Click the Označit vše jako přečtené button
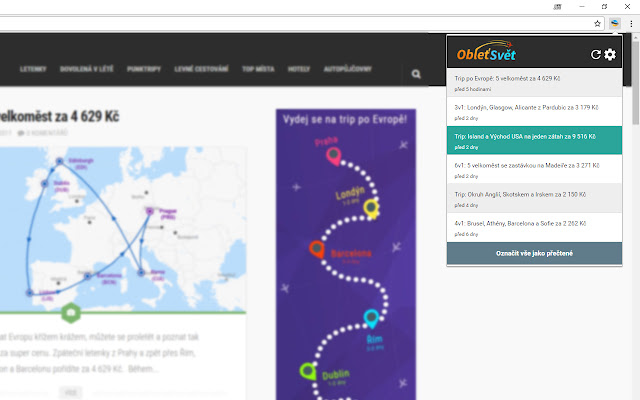 (x=535, y=254)
